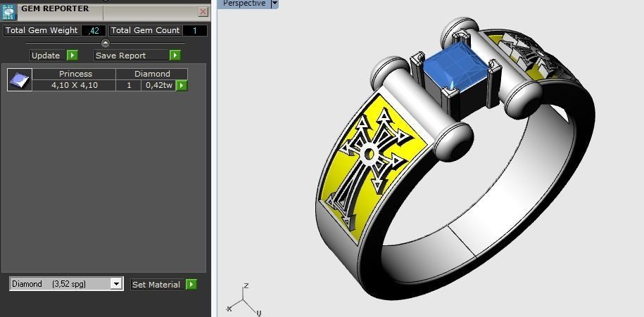This screenshot has height=317, width=644.
Task: Close the Gem Reporter panel
Action: click(x=203, y=11)
